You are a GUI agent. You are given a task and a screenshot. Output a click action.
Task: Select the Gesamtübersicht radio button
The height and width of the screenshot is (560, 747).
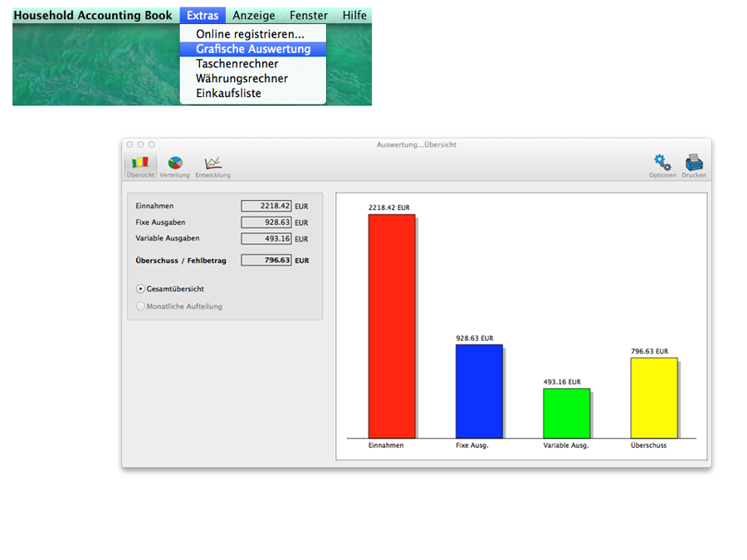pos(141,289)
